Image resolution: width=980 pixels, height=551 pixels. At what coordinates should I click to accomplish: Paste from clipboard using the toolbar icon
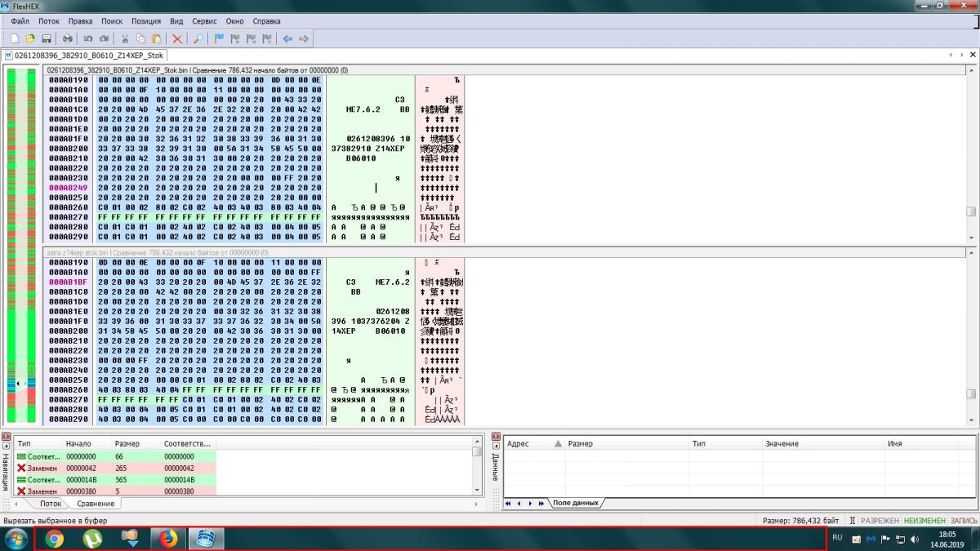157,38
